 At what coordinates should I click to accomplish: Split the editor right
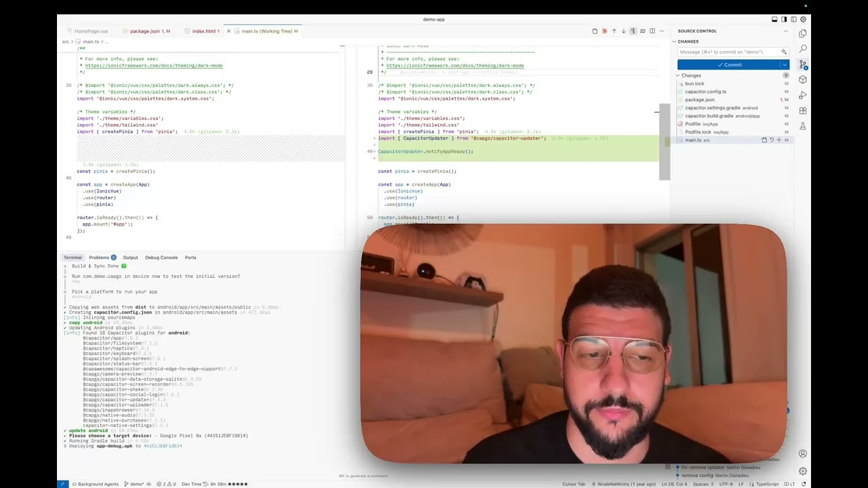click(x=652, y=31)
